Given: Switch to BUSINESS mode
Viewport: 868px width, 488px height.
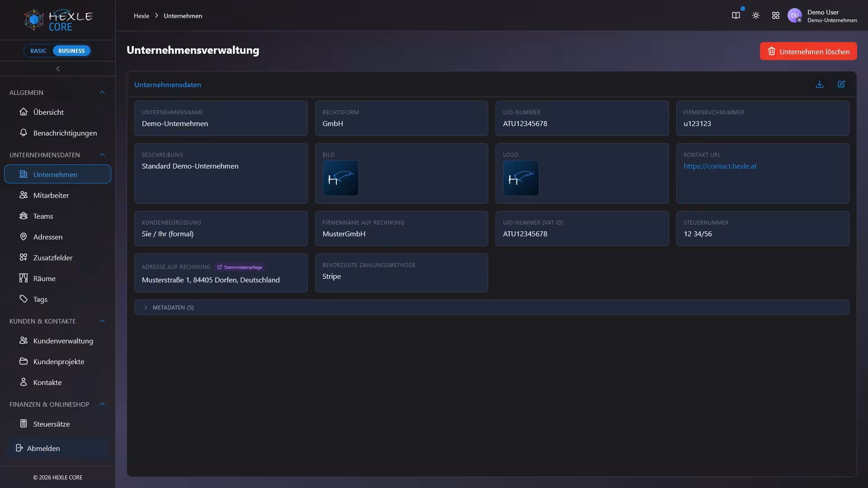Looking at the screenshot, I should 71,51.
